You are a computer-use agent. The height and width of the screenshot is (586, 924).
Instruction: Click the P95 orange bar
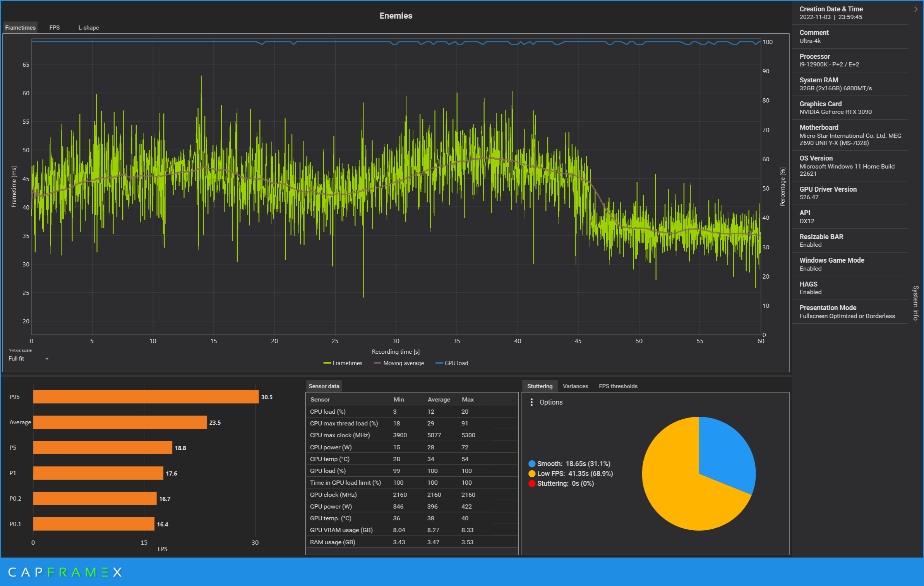[x=146, y=397]
